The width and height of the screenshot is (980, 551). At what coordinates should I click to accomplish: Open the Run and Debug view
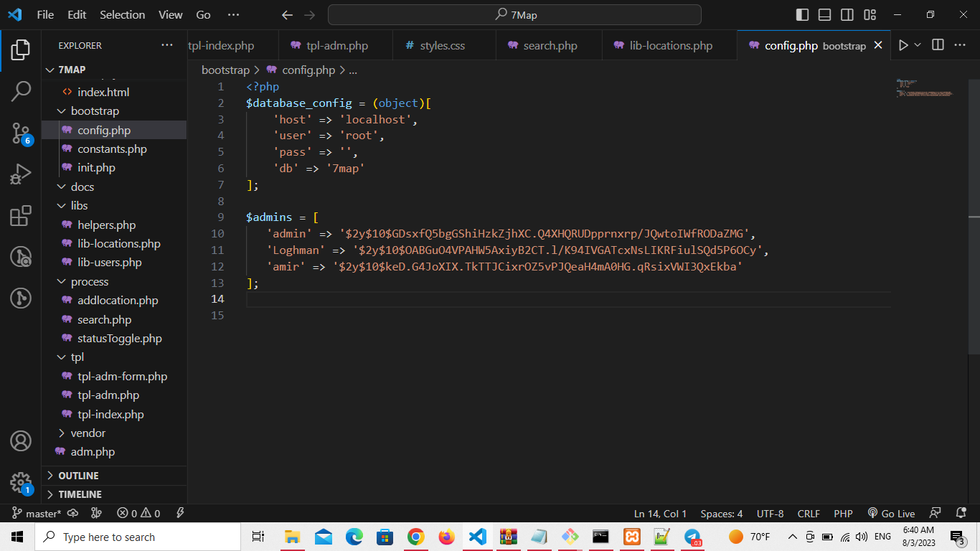[x=21, y=174]
